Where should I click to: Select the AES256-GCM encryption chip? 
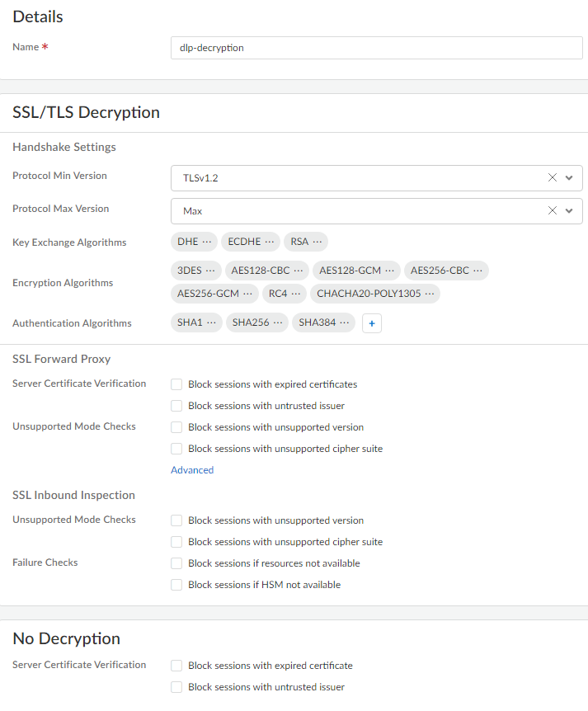(x=208, y=294)
